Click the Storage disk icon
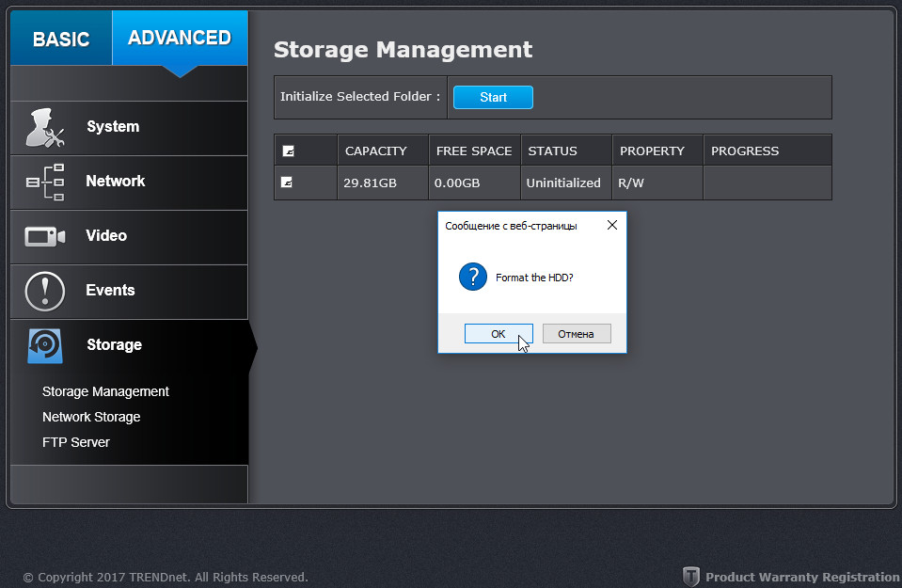The width and height of the screenshot is (902, 588). coord(44,345)
